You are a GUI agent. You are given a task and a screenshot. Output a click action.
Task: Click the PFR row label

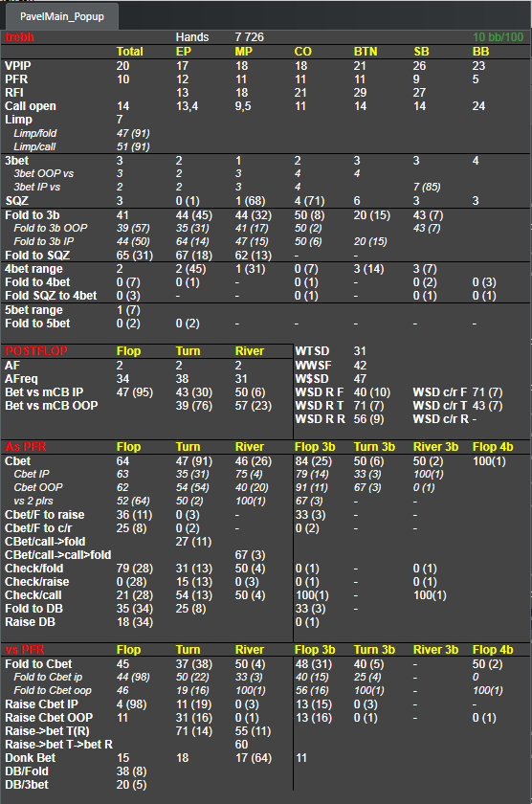tap(16, 79)
